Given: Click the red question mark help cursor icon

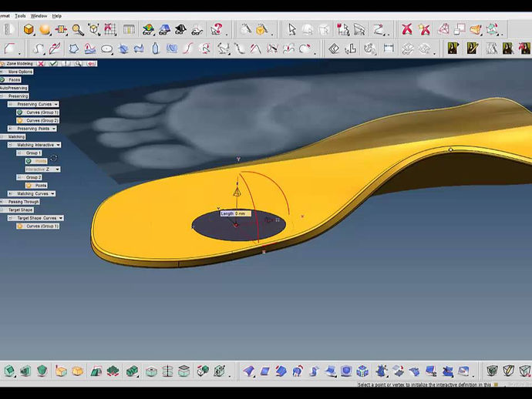Looking at the screenshot, I should 216,29.
